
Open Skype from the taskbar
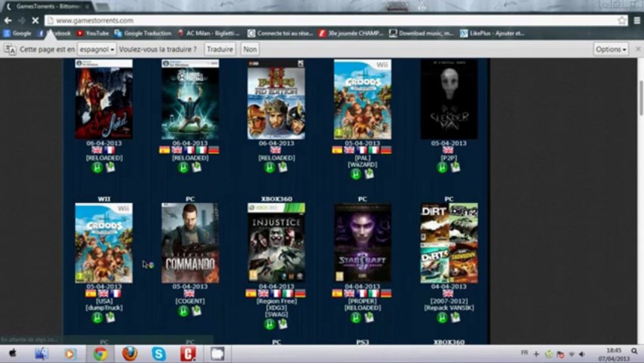[x=159, y=354]
